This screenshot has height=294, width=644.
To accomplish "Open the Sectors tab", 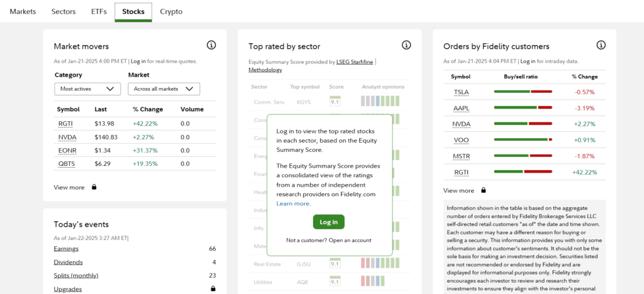I will (64, 11).
